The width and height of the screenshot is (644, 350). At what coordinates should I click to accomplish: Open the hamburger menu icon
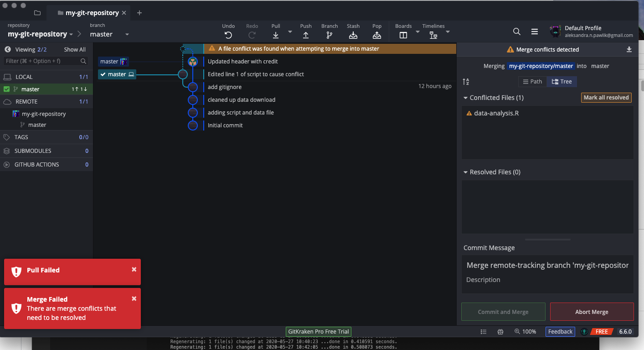click(535, 31)
